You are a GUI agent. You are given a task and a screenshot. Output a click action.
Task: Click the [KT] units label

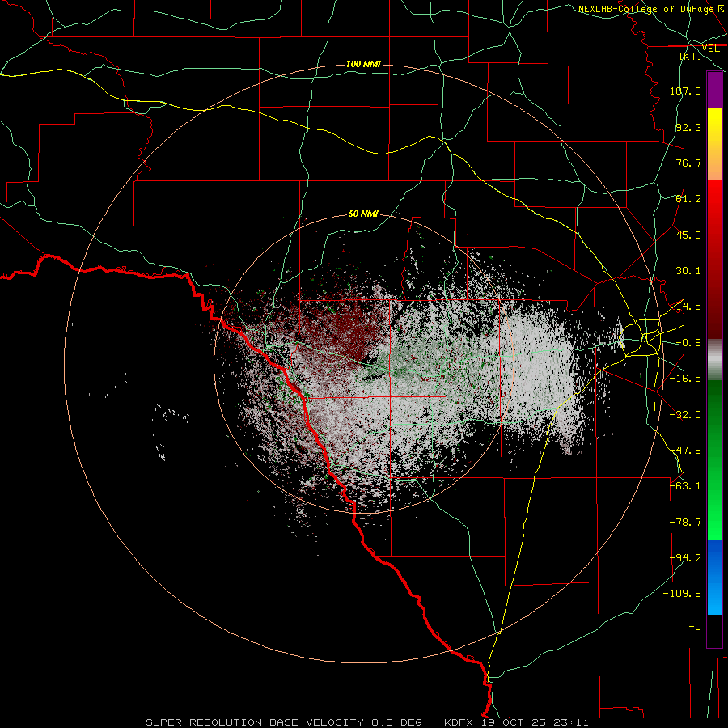(x=691, y=56)
